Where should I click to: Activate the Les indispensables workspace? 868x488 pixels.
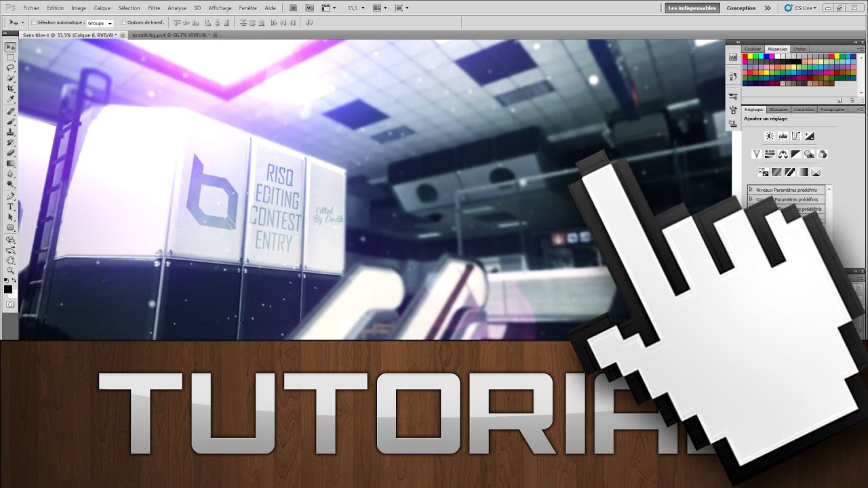[692, 8]
